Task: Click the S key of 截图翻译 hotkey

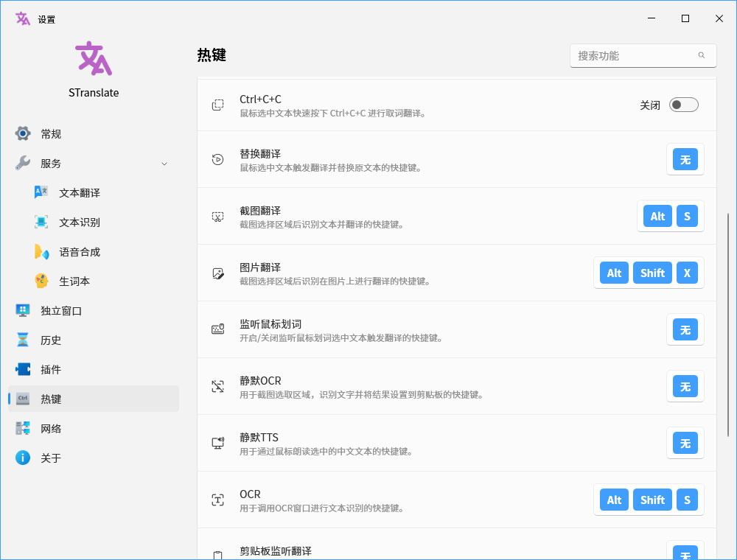Action: [x=687, y=216]
